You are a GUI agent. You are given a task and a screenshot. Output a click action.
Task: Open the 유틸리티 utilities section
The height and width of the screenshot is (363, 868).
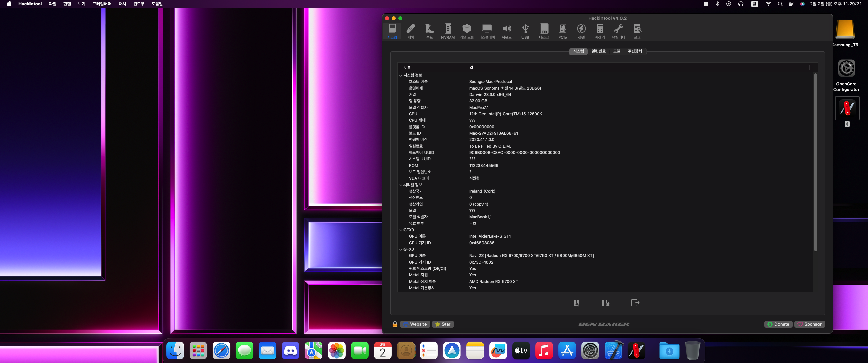(x=618, y=31)
